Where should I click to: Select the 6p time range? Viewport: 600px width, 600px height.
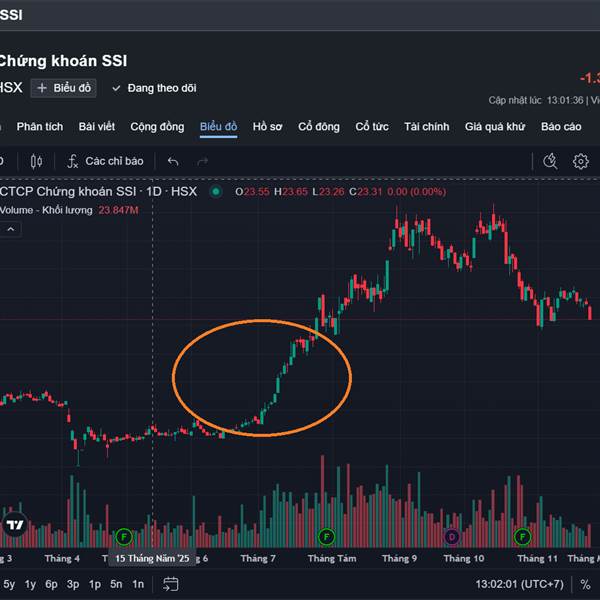(52, 584)
